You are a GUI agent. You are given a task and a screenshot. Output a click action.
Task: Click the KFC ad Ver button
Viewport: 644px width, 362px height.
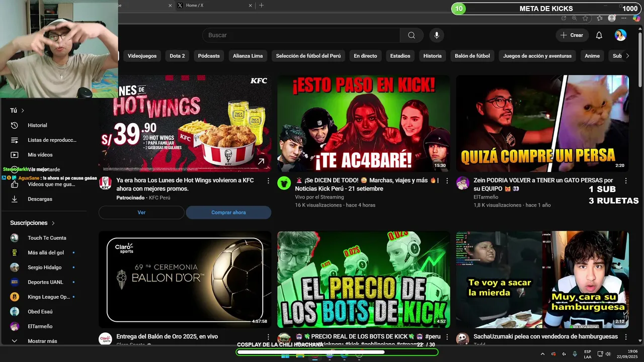[x=141, y=213]
